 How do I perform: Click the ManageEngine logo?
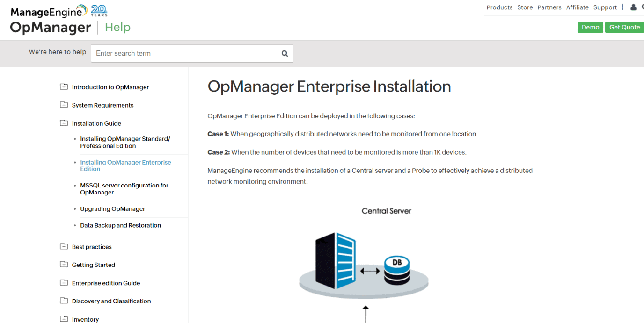[x=49, y=11]
